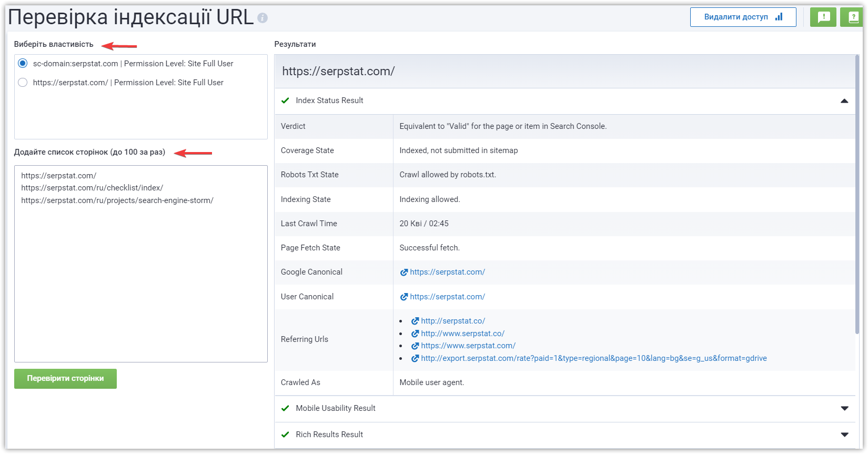Click the Видалити доступ button
The width and height of the screenshot is (868, 454).
pos(743,17)
